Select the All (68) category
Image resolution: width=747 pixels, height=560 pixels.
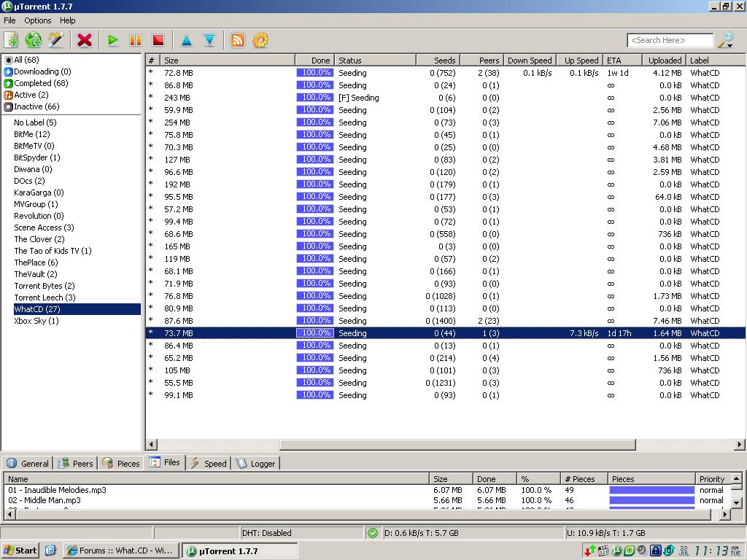tap(27, 60)
